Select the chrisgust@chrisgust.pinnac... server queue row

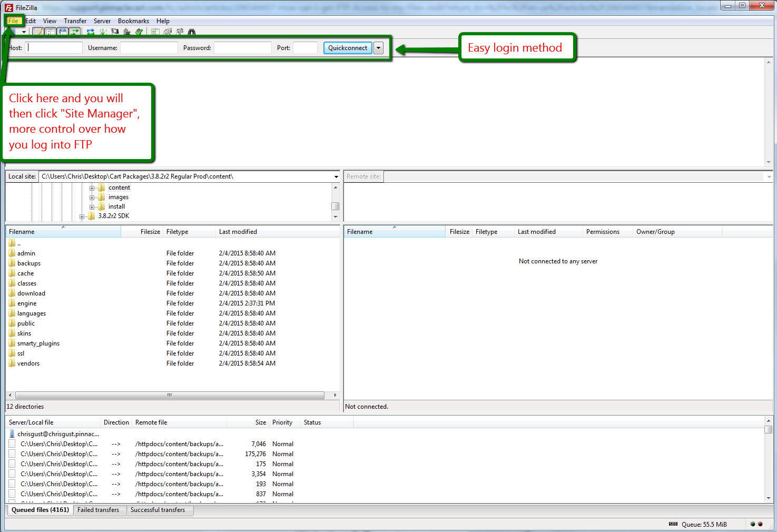(x=58, y=434)
